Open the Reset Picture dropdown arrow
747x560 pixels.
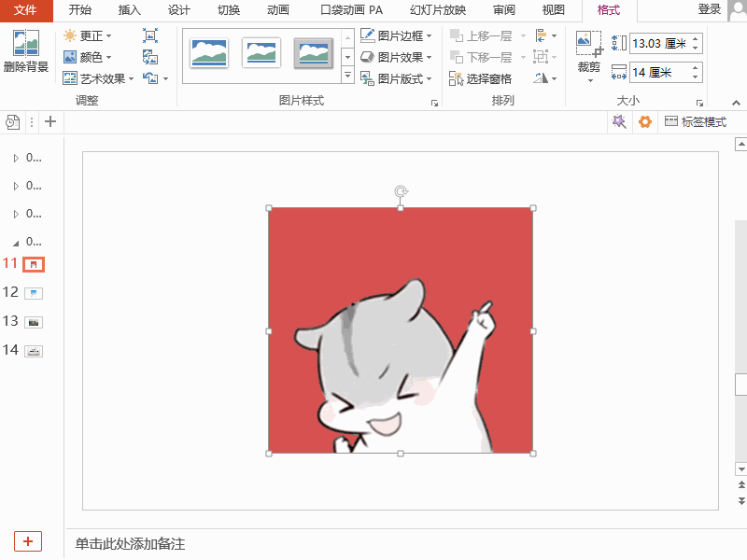coord(166,78)
